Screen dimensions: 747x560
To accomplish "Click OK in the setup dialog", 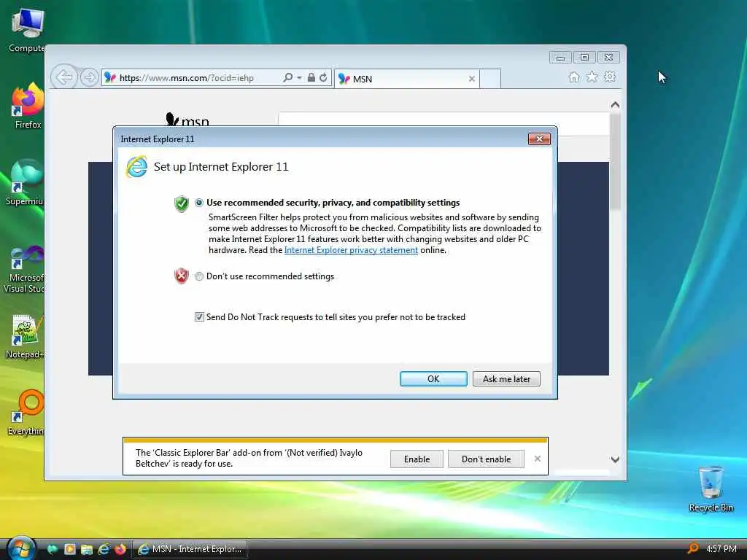I will coord(433,379).
